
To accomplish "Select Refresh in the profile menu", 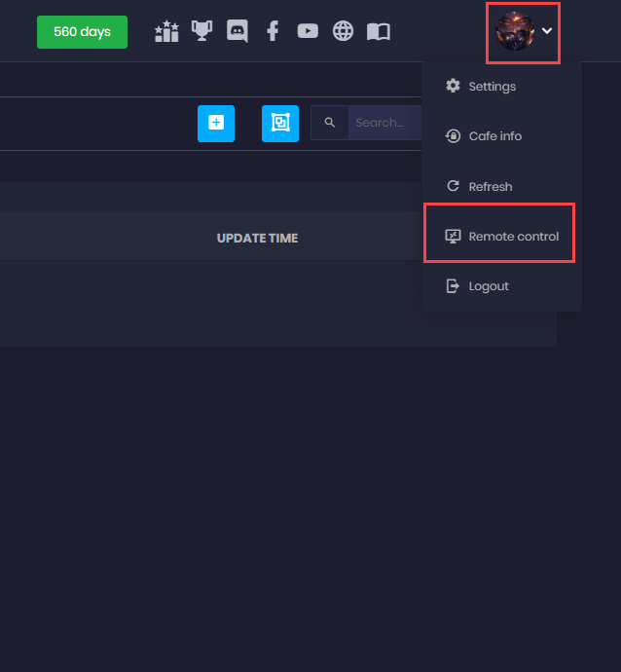I will point(501,186).
